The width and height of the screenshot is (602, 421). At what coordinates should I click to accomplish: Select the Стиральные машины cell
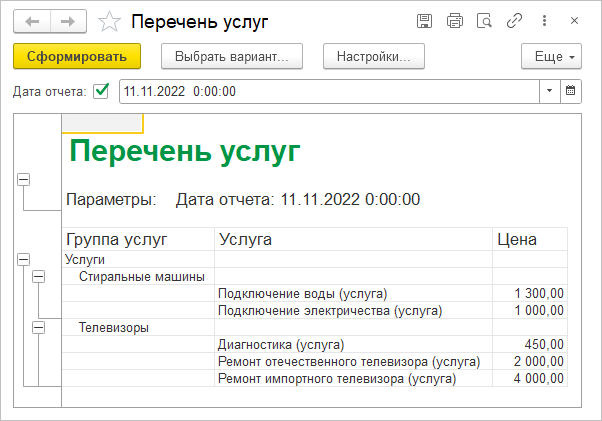pyautogui.click(x=138, y=276)
